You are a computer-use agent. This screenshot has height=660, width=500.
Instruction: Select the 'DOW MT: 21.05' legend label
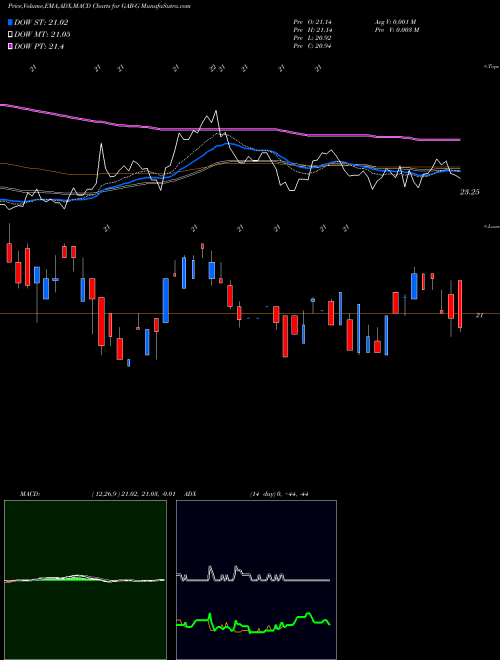coord(42,35)
